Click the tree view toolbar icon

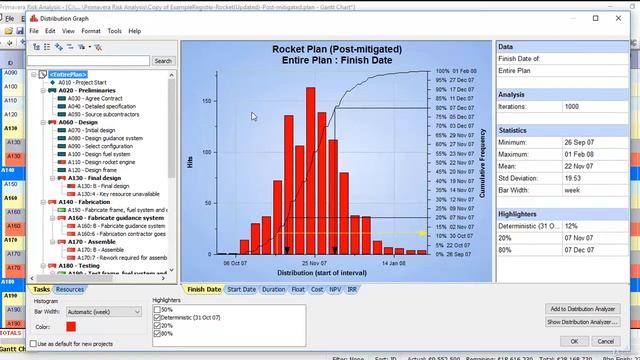pos(36,47)
